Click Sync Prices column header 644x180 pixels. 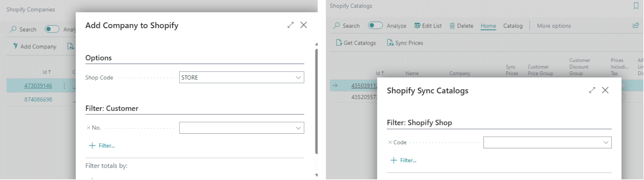click(x=512, y=70)
